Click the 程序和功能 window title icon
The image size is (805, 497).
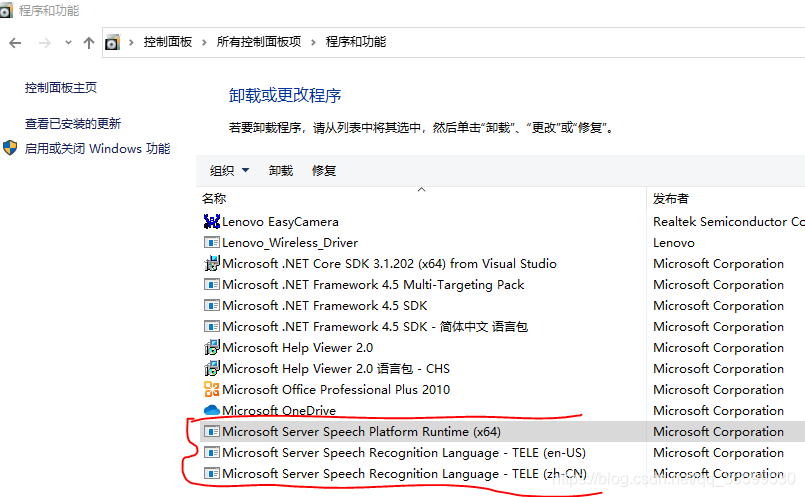tap(6, 10)
